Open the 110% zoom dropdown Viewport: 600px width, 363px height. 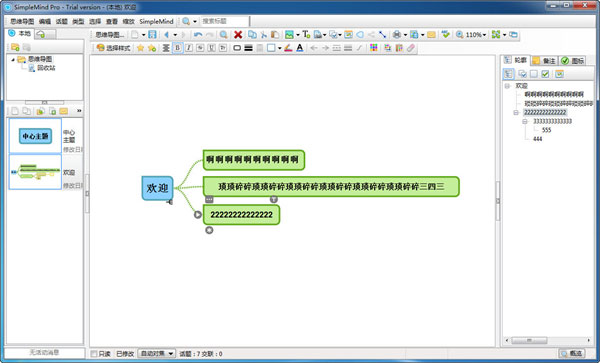[x=484, y=35]
